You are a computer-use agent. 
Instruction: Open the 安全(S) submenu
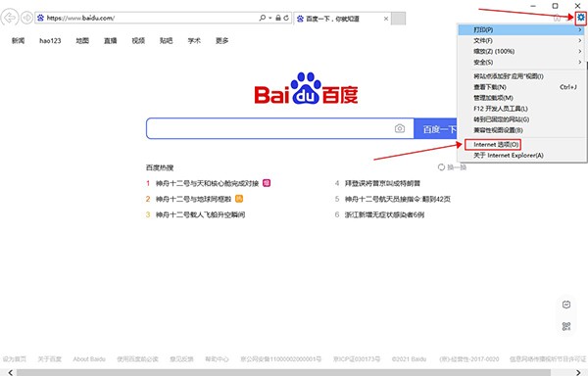(x=521, y=62)
